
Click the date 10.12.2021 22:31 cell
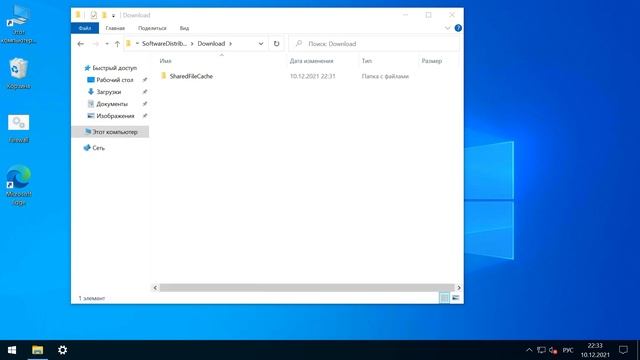click(313, 76)
